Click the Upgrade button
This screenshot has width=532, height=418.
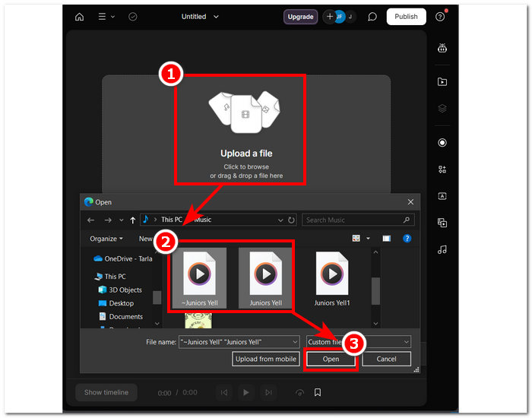pos(300,17)
